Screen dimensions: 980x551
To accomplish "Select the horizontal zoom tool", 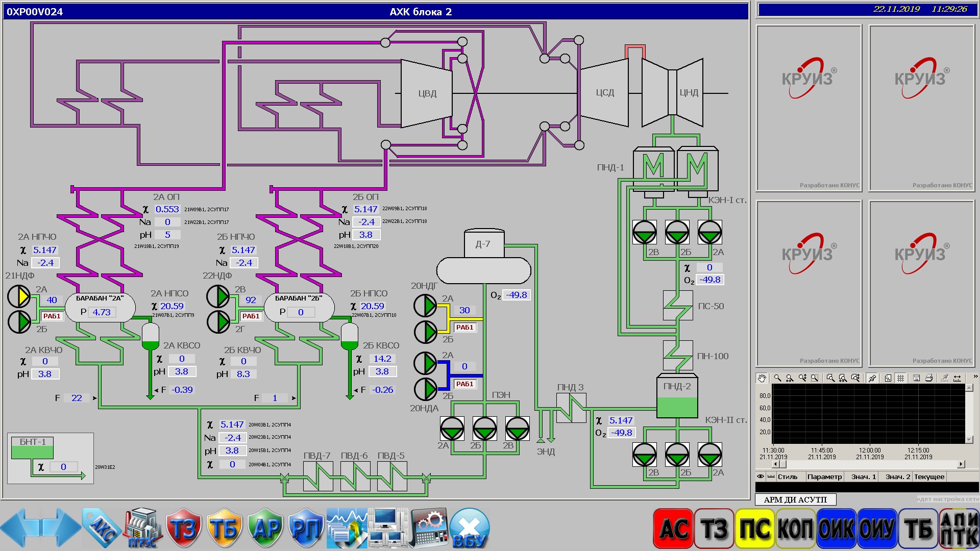I will pyautogui.click(x=790, y=378).
